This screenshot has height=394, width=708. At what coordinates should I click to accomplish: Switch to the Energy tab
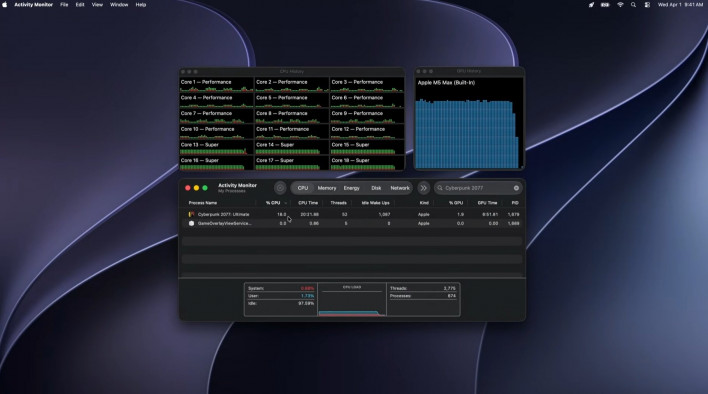[x=351, y=188]
